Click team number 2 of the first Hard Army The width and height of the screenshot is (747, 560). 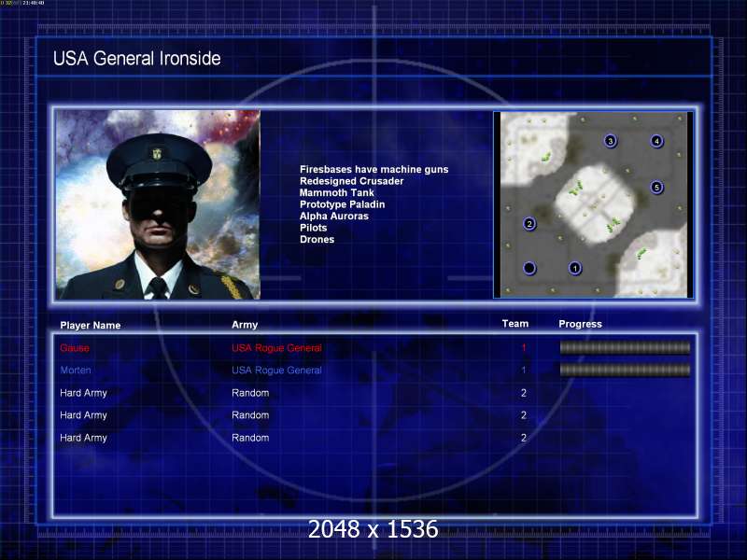[x=524, y=393]
